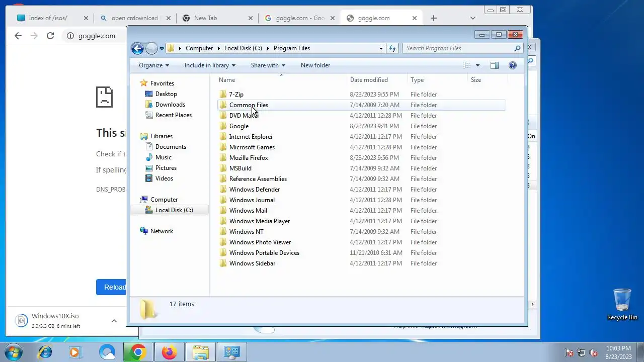Expand the Windows10X.iso download options chevron

(114, 321)
